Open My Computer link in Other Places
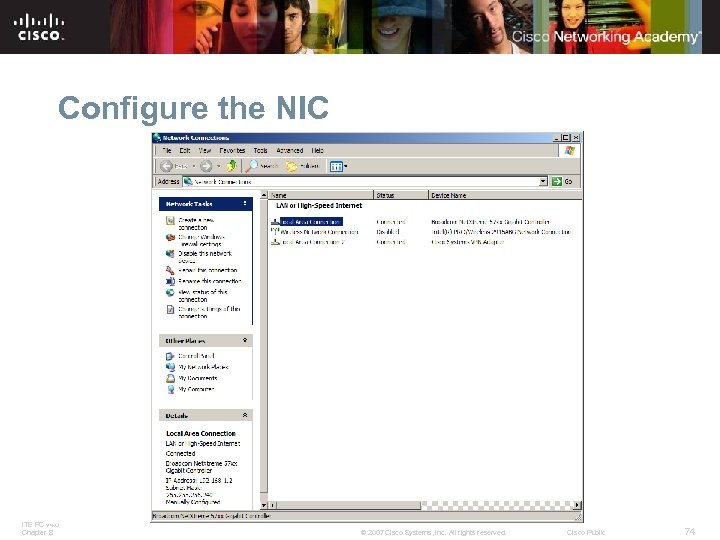 click(x=196, y=389)
